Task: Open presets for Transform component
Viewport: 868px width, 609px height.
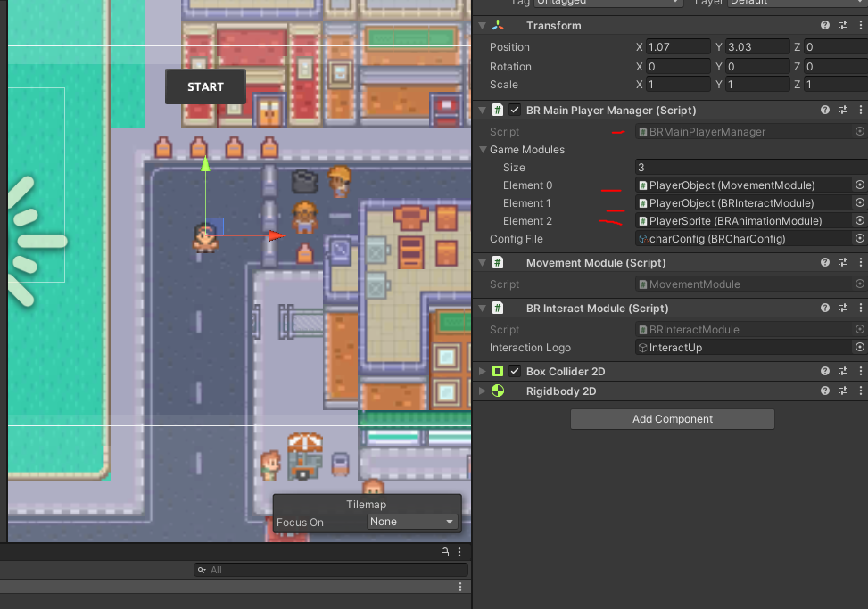Action: click(842, 26)
